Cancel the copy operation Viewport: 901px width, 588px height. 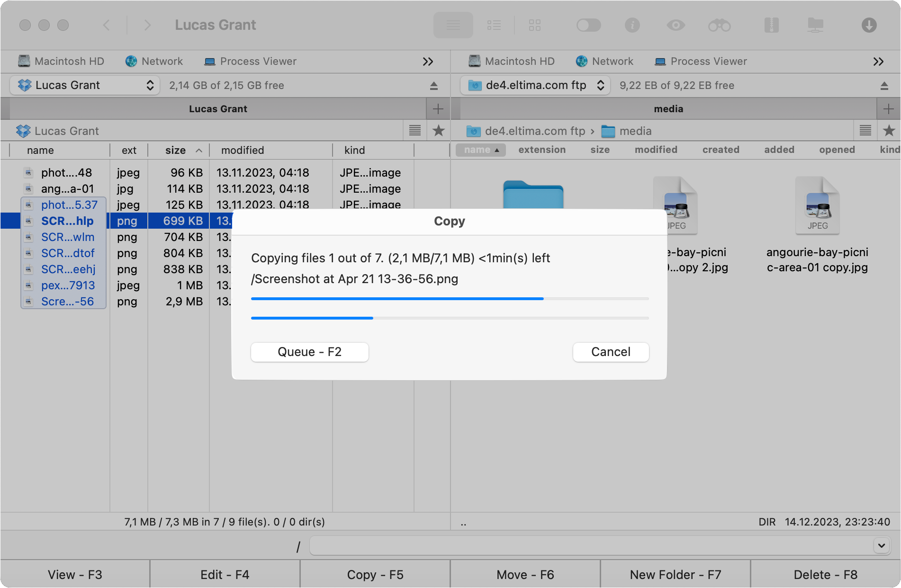pyautogui.click(x=610, y=352)
